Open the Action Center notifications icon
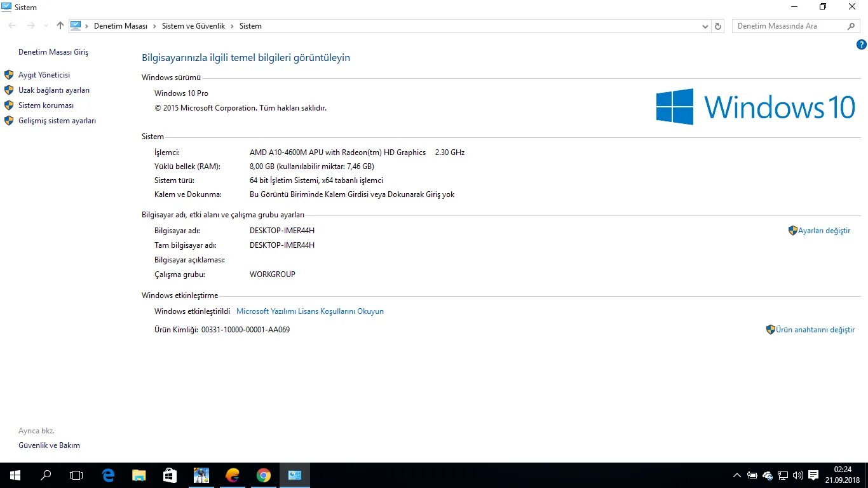Image resolution: width=868 pixels, height=488 pixels. tap(813, 475)
